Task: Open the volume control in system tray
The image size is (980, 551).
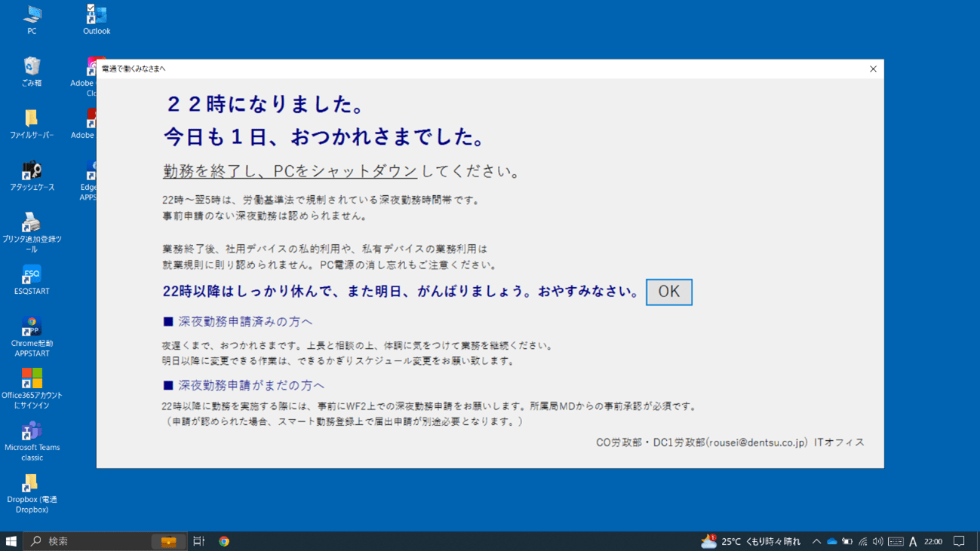Action: pos(877,541)
